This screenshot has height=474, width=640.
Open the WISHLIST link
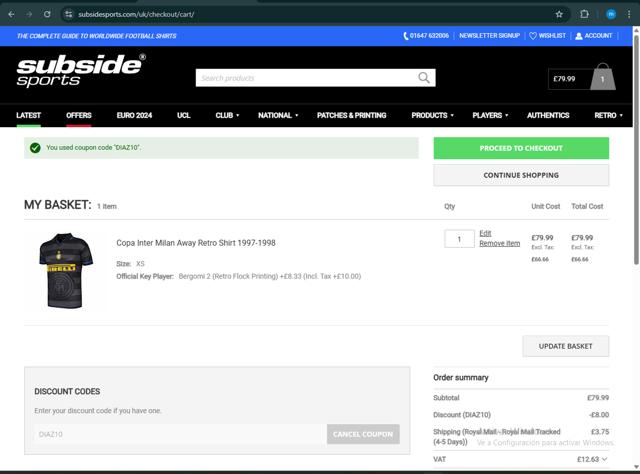click(552, 36)
